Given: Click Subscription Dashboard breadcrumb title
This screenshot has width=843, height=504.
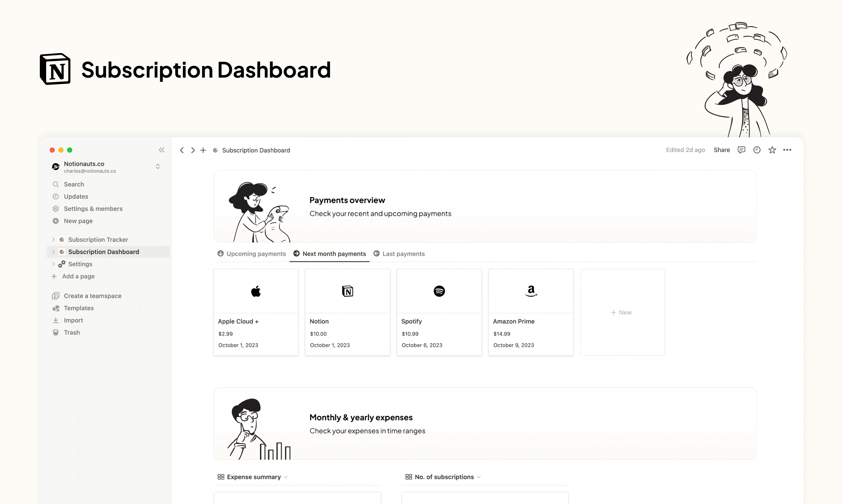Looking at the screenshot, I should (256, 150).
